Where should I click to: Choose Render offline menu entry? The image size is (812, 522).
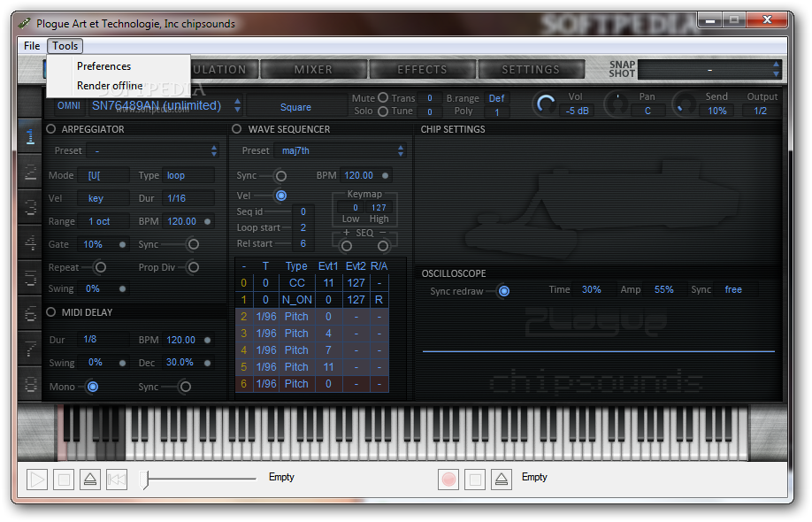(119, 86)
